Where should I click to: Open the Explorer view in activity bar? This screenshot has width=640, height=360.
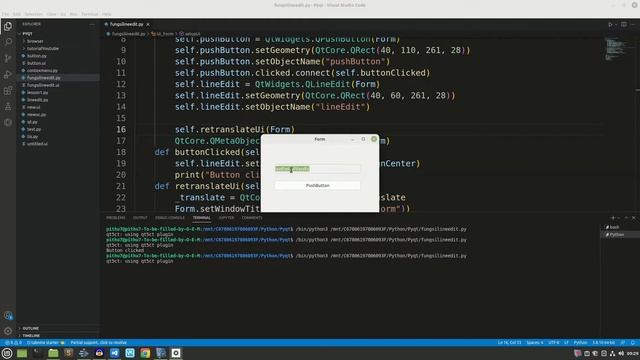[8, 27]
